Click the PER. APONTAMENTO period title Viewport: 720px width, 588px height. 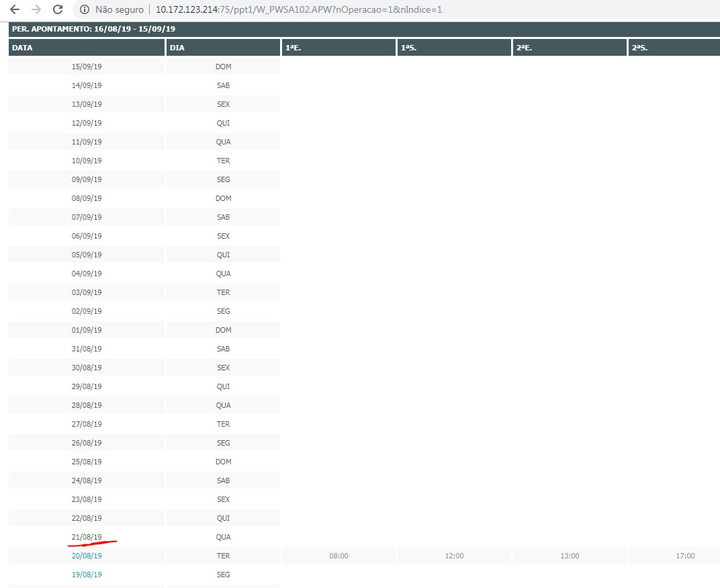93,29
